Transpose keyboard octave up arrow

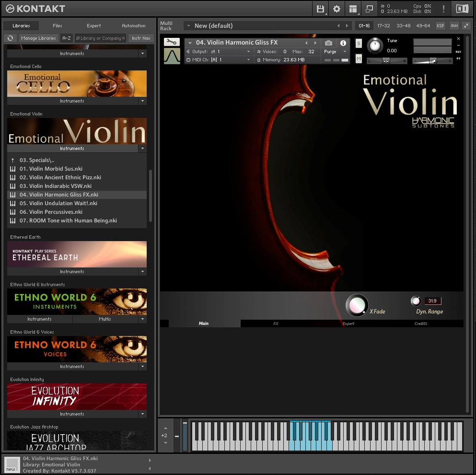tap(165, 428)
